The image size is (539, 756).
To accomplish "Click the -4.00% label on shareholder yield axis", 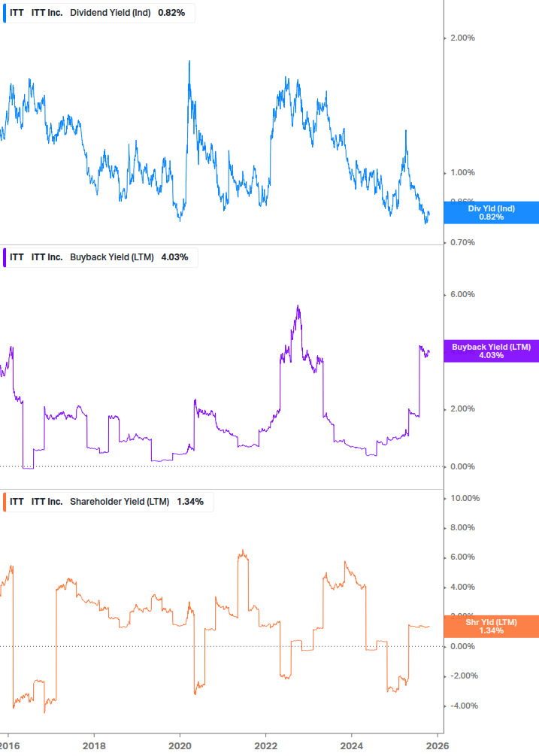I will (x=462, y=706).
